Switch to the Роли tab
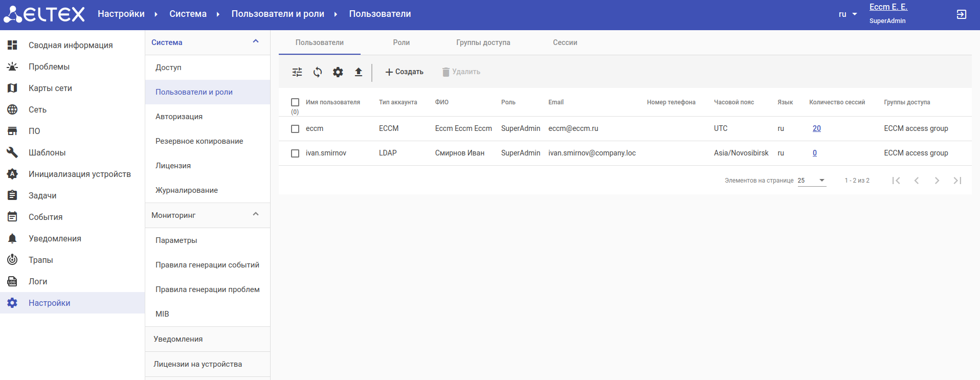980x380 pixels. [x=401, y=42]
